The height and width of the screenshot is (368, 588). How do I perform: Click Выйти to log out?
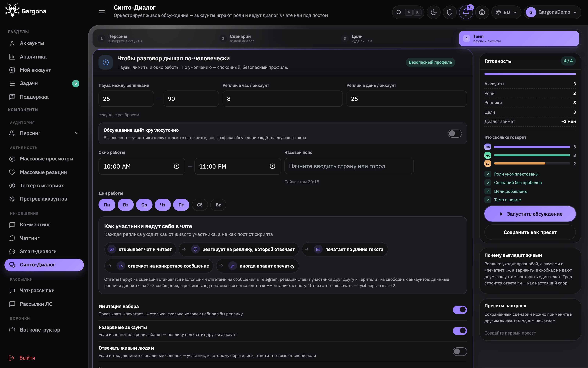tap(22, 358)
